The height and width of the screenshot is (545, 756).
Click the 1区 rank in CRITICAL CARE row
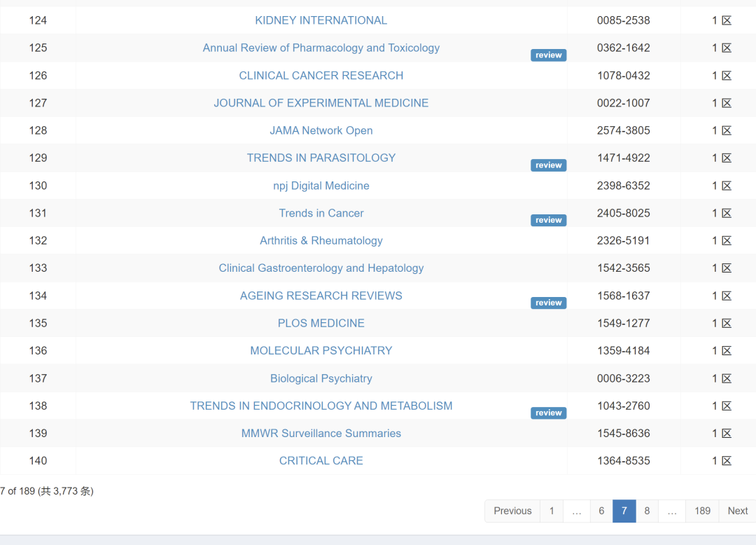point(722,461)
